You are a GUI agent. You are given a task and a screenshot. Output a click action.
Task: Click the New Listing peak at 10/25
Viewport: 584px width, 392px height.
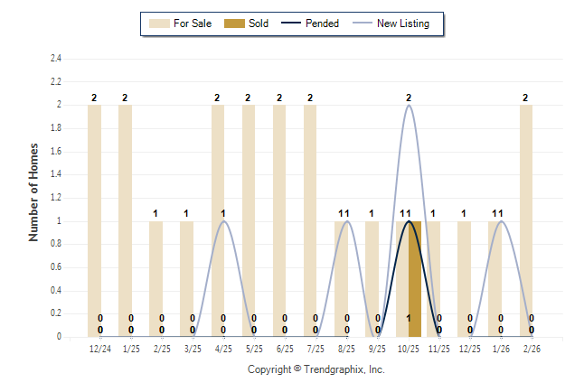pos(409,106)
